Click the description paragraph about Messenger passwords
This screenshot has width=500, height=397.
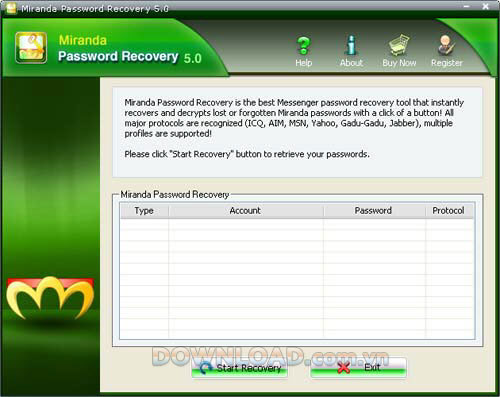294,118
